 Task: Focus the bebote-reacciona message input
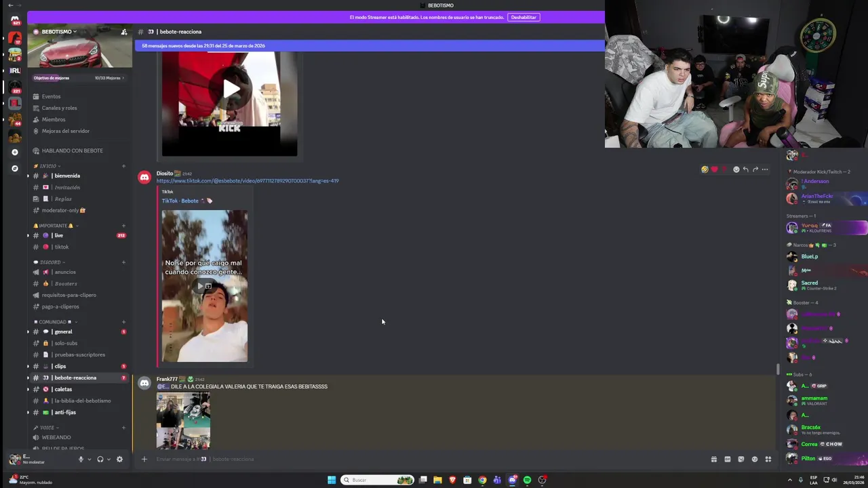[427, 459]
